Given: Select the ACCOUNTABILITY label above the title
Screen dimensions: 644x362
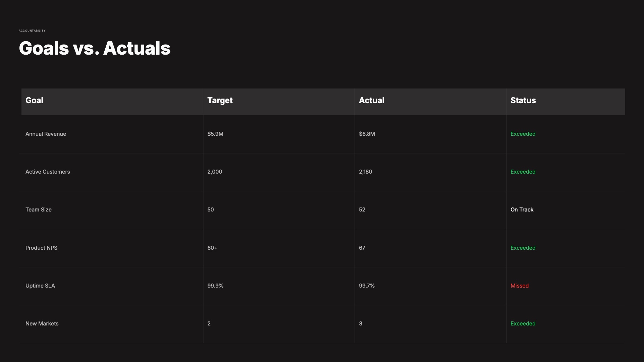Looking at the screenshot, I should (32, 31).
